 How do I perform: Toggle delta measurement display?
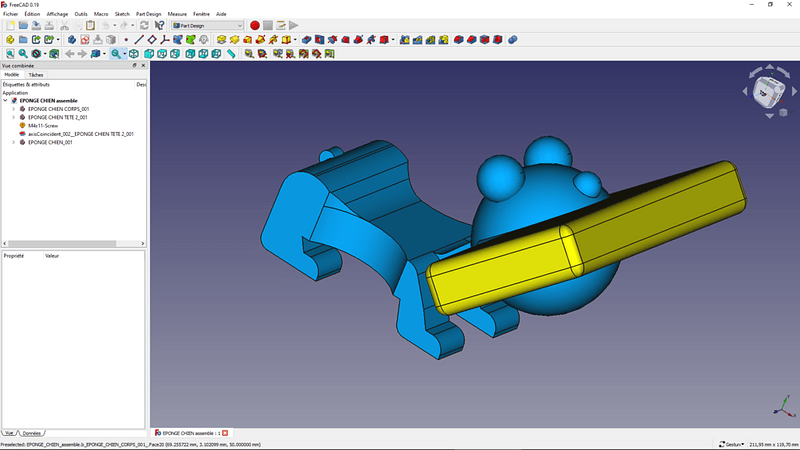pyautogui.click(x=330, y=54)
